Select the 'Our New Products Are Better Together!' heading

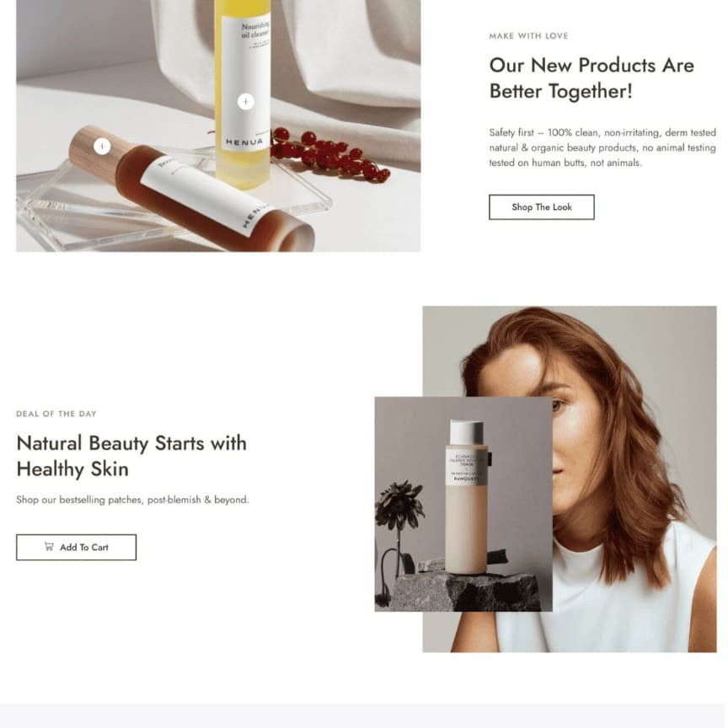591,78
